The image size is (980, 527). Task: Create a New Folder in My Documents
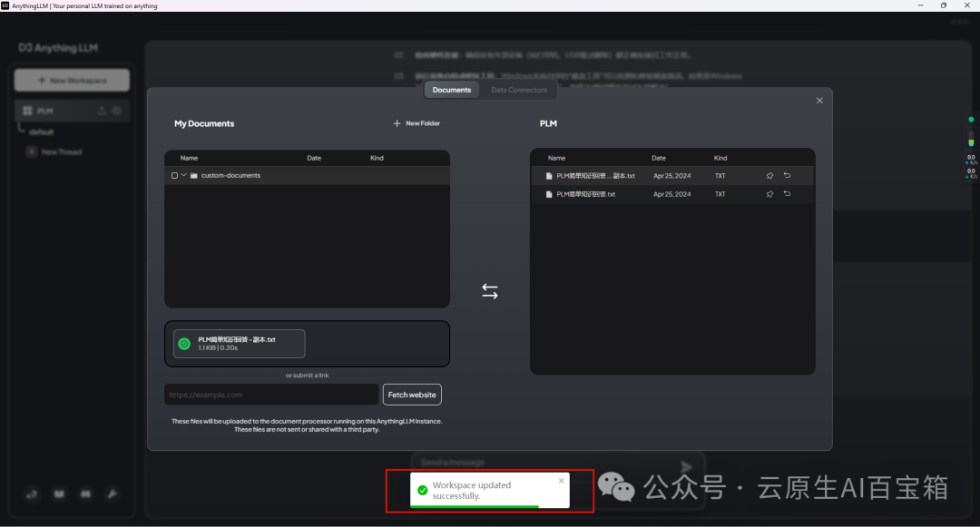coord(416,123)
